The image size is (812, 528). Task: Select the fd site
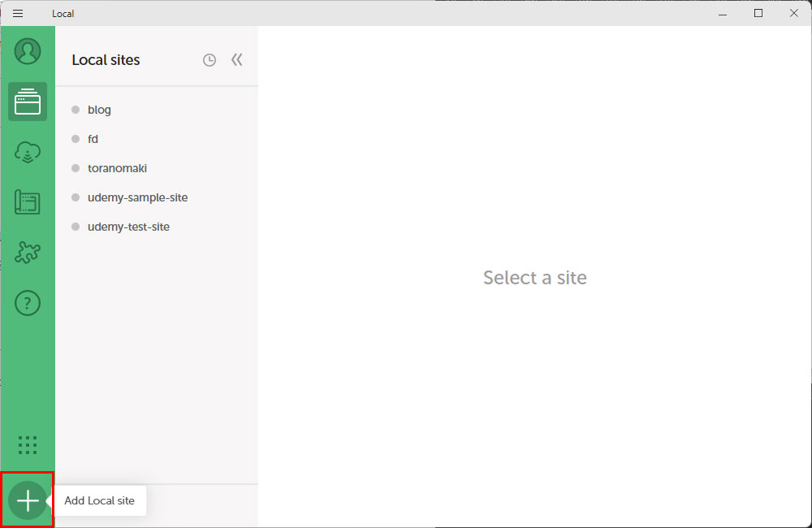[x=93, y=139]
